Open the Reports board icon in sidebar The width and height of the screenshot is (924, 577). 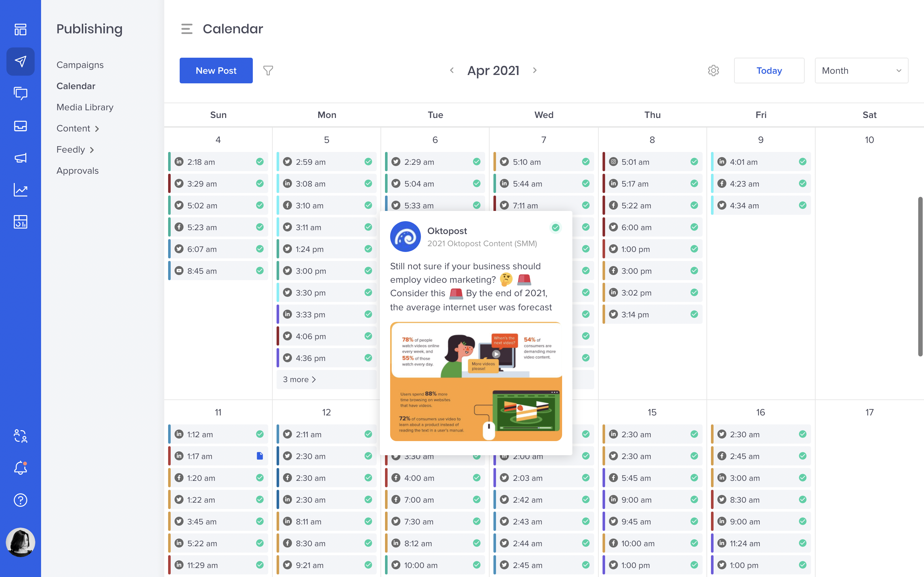[x=21, y=222]
